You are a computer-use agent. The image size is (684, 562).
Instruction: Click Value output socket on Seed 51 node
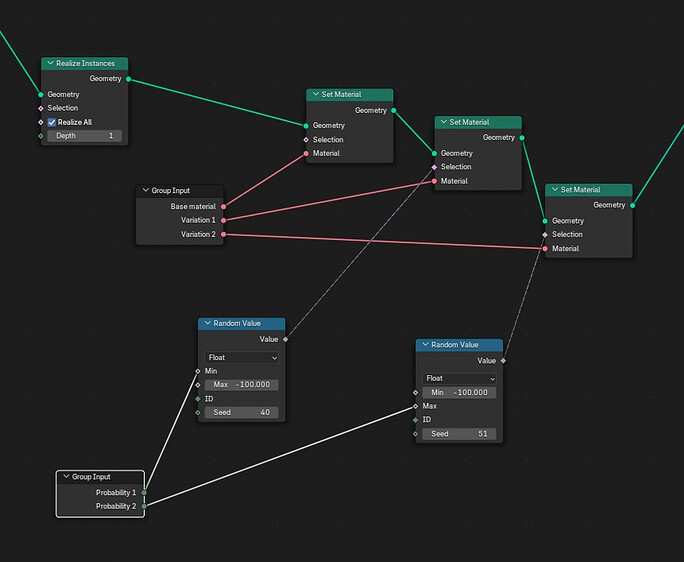[503, 360]
